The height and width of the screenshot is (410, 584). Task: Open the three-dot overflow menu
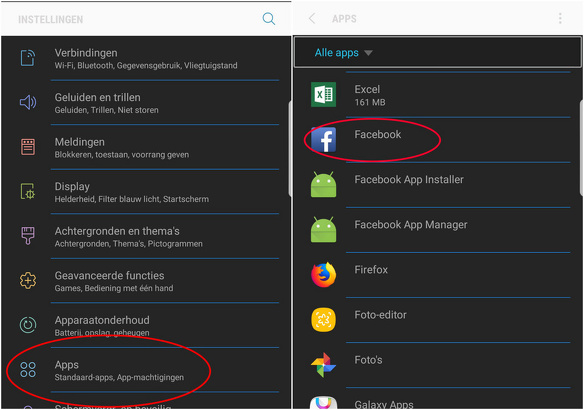pyautogui.click(x=560, y=18)
